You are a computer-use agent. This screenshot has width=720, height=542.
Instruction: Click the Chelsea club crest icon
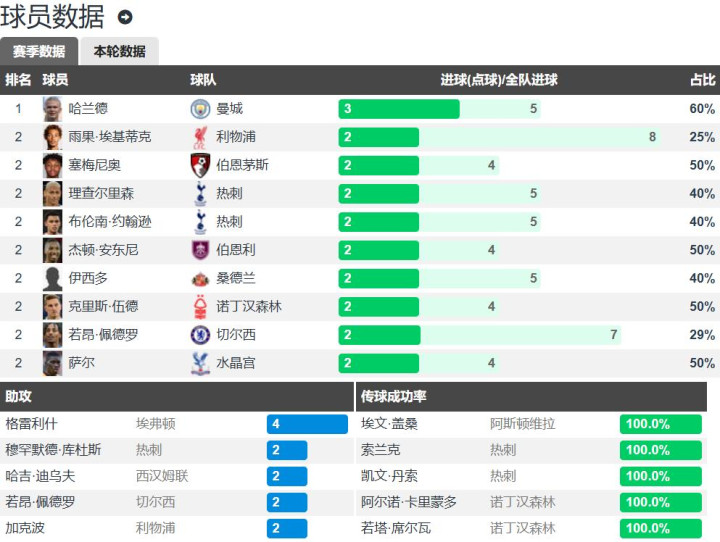pyautogui.click(x=199, y=335)
